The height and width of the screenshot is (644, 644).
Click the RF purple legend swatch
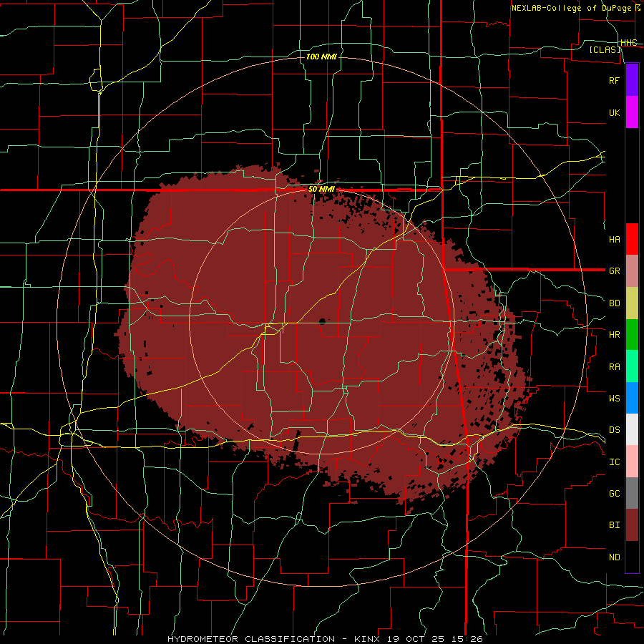(x=632, y=80)
